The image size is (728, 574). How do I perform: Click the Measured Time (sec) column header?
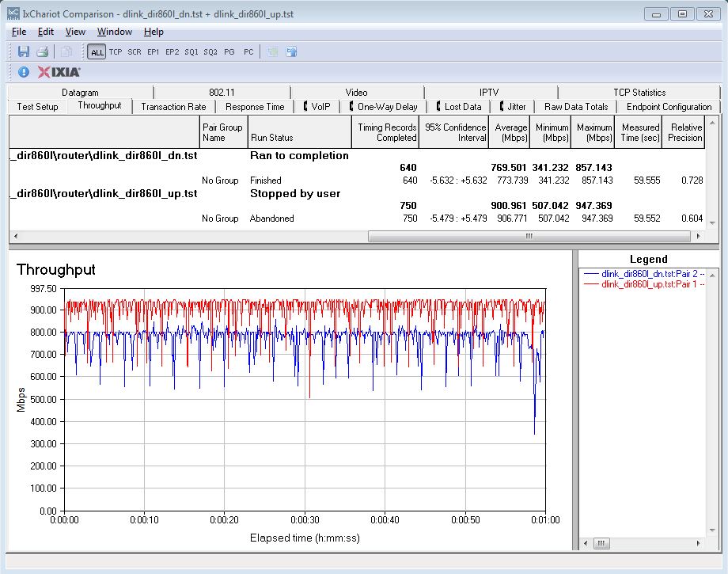[x=639, y=132]
